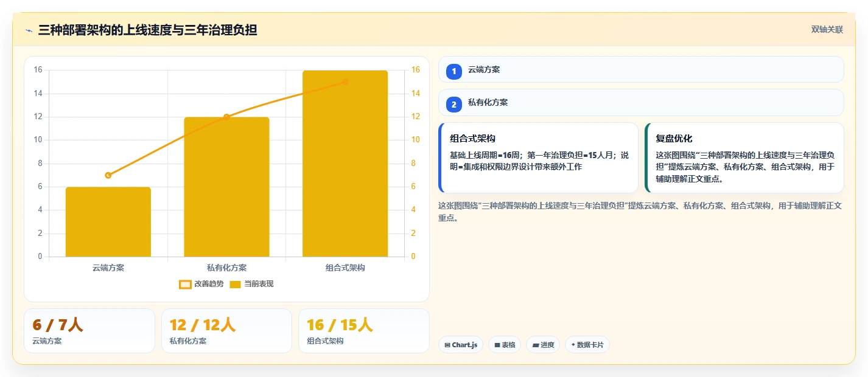Expand step 1 云端方案 item

click(x=641, y=70)
